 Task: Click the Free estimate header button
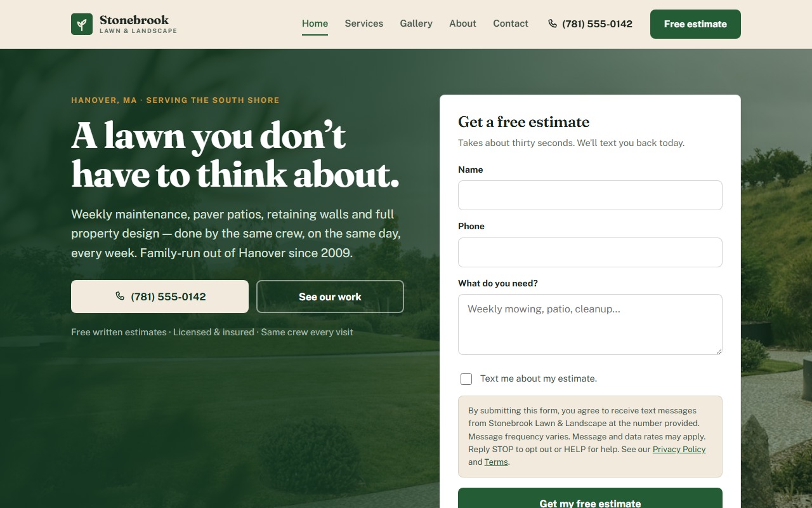(x=695, y=24)
